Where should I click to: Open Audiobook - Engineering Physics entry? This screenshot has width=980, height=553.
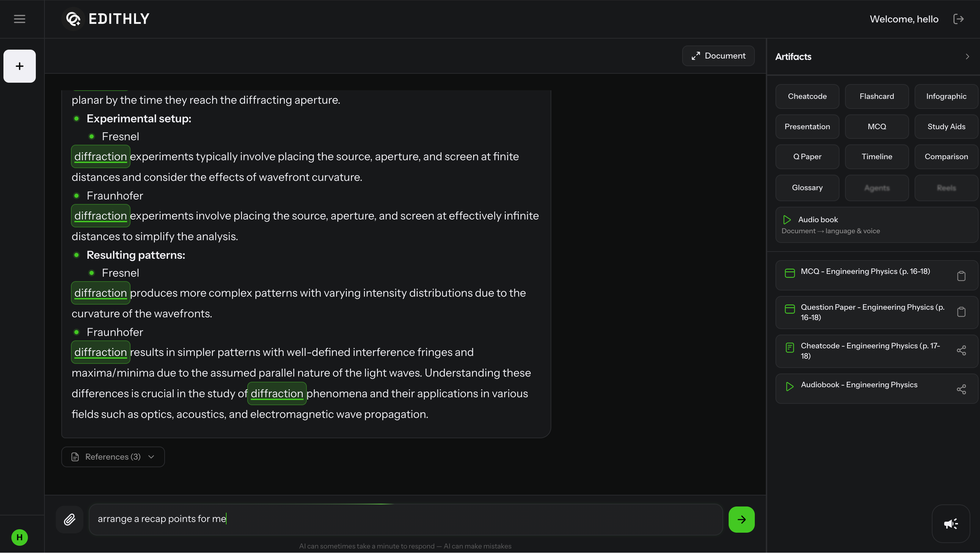(x=877, y=389)
